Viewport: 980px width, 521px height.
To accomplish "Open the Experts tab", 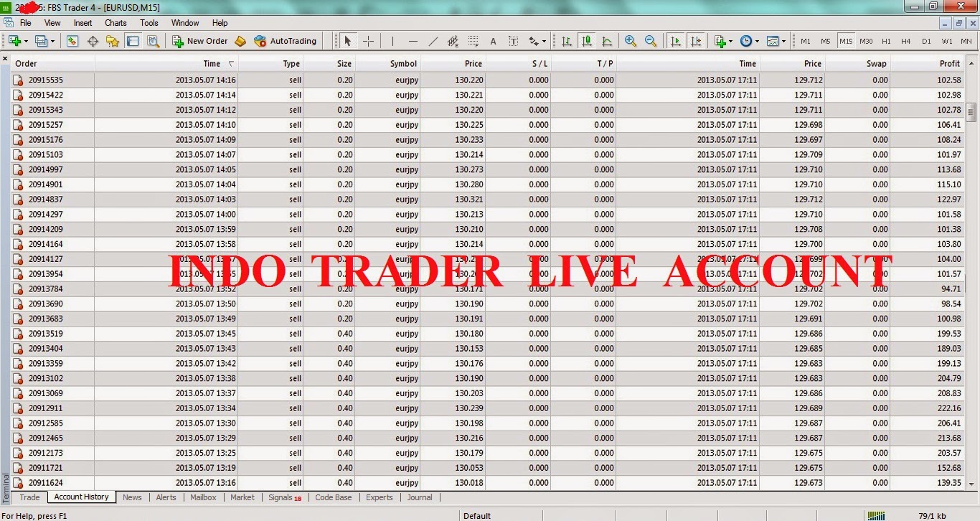I will [380, 497].
